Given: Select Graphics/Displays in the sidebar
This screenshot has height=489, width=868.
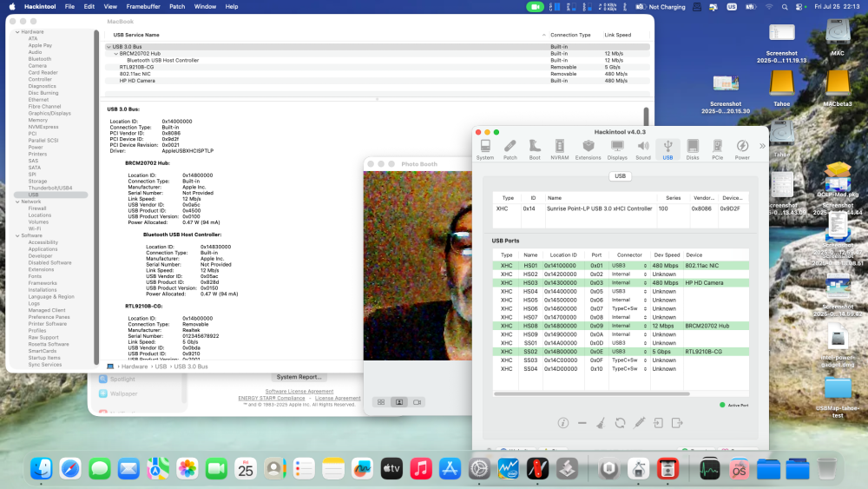Looking at the screenshot, I should (x=49, y=114).
